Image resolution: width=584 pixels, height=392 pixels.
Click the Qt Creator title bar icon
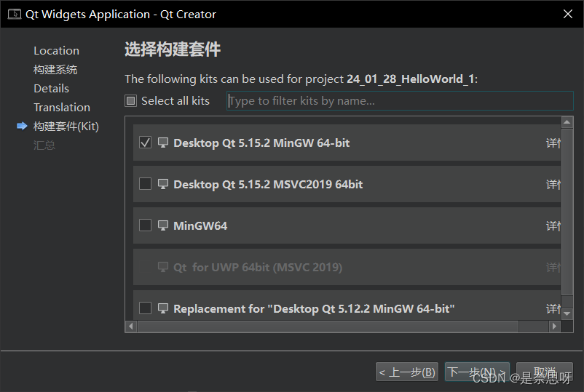pos(14,14)
